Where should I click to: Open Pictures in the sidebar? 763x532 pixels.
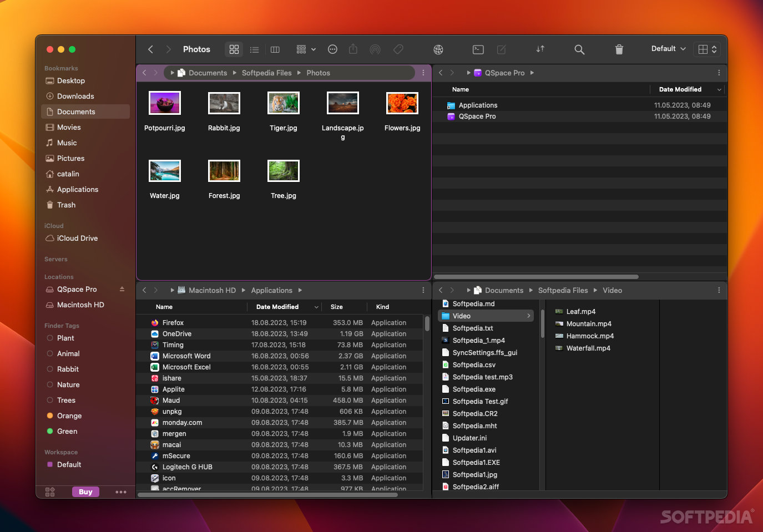[x=85, y=158]
